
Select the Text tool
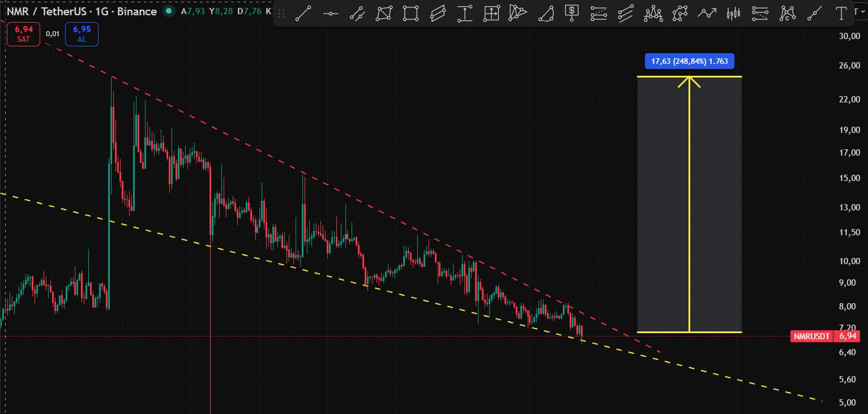click(x=841, y=13)
